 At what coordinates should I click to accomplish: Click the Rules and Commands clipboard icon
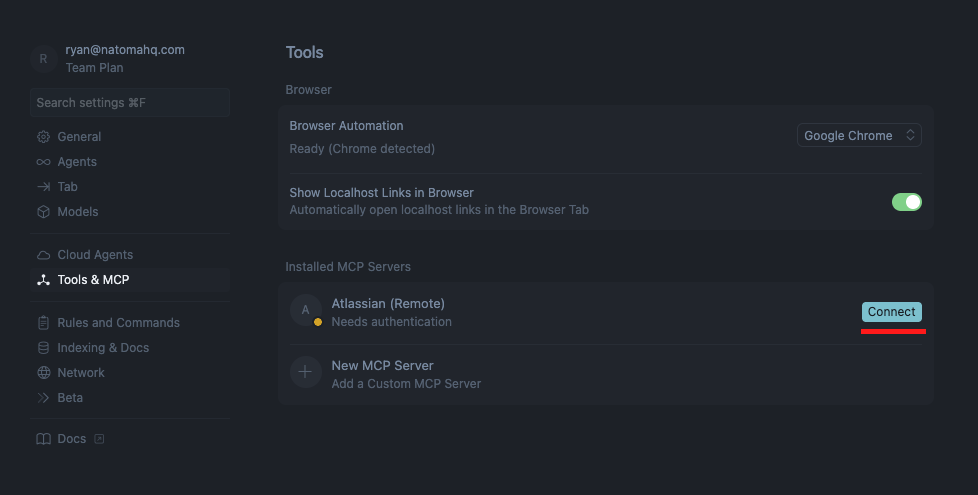click(43, 323)
